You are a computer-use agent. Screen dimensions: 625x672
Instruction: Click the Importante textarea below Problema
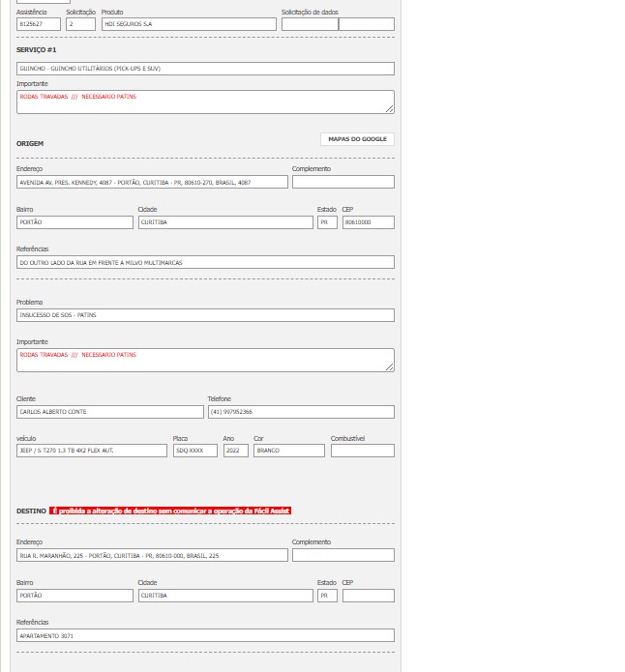click(x=205, y=360)
